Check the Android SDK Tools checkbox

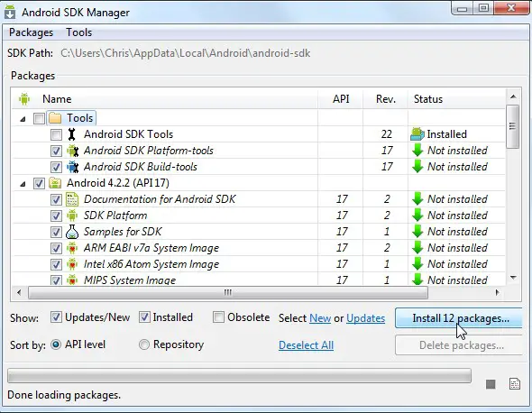pyautogui.click(x=56, y=134)
